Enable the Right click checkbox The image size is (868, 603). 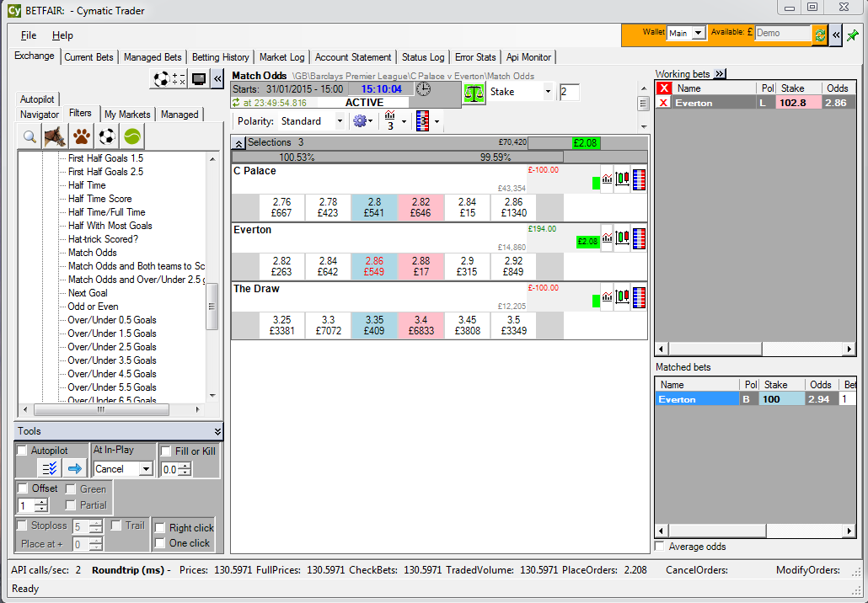160,527
